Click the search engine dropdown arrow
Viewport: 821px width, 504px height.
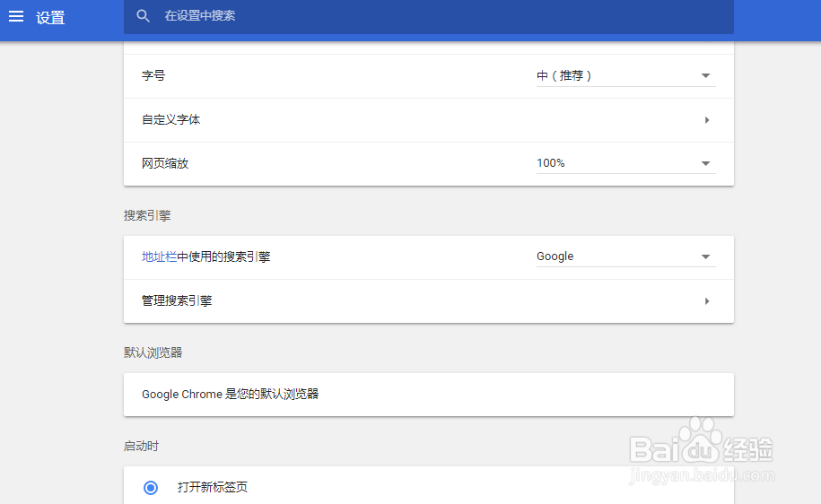pos(705,256)
